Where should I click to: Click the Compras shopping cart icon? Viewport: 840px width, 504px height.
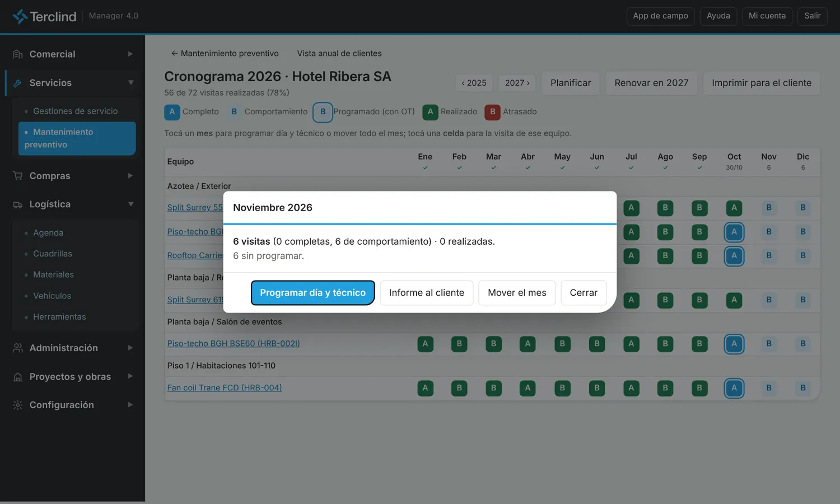(18, 176)
